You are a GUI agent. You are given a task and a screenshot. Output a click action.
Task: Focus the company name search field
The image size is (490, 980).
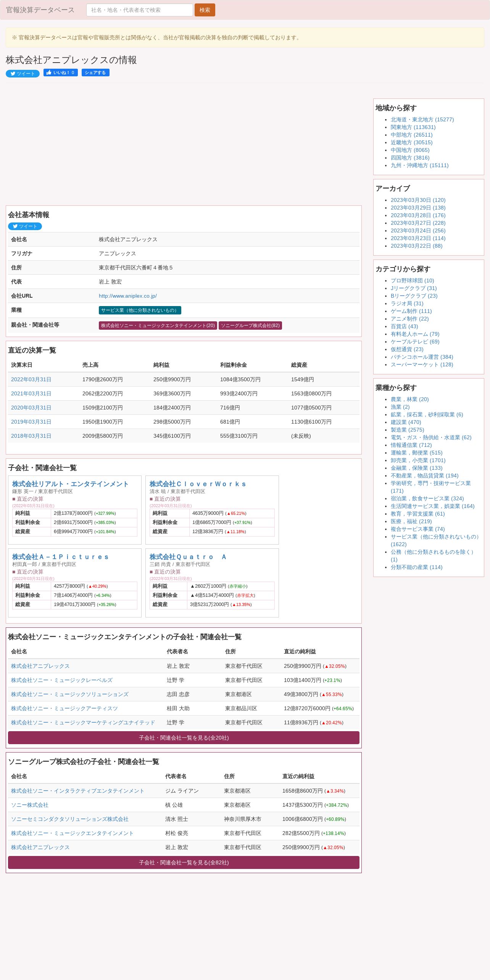coord(139,10)
